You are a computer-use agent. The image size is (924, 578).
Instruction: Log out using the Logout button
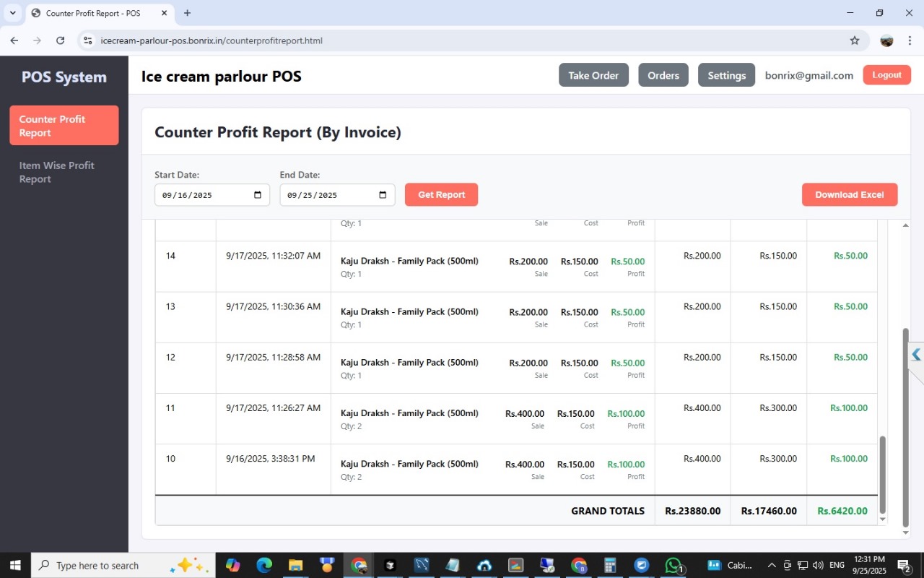pos(886,75)
